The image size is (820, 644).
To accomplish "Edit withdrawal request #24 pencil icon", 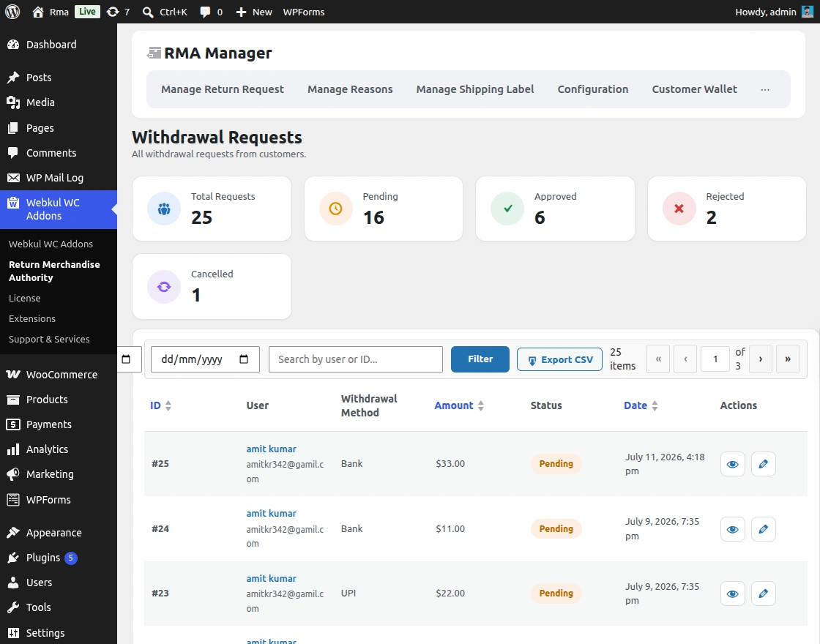I will [x=763, y=529].
